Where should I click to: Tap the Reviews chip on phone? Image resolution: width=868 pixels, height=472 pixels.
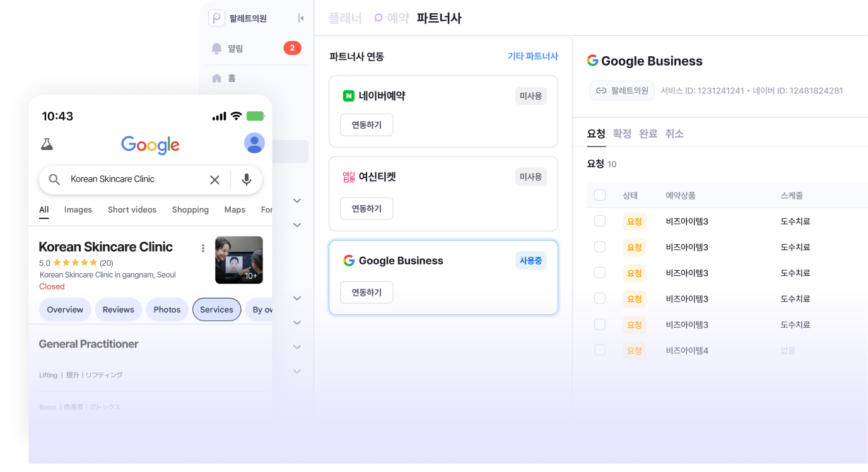click(119, 310)
